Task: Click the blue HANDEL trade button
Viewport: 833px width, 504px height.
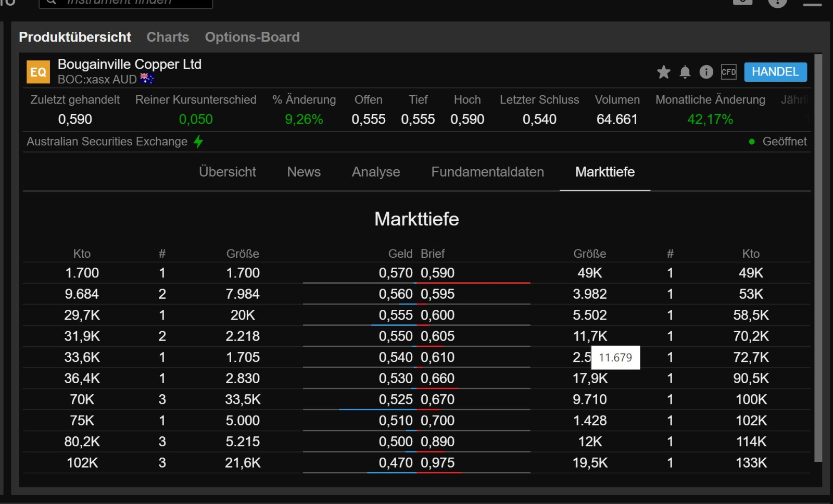Action: 776,72
